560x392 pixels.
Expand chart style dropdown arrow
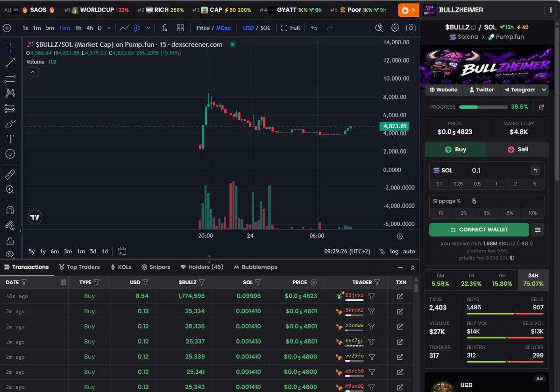pyautogui.click(x=148, y=28)
